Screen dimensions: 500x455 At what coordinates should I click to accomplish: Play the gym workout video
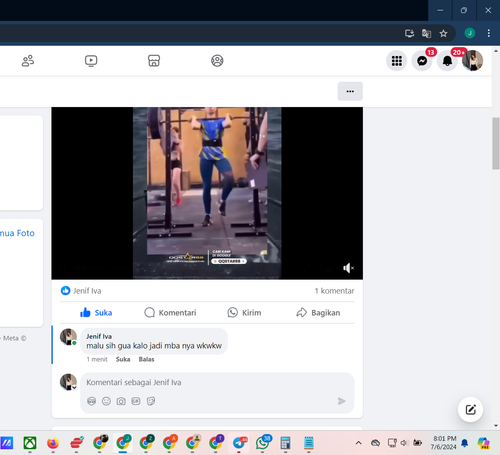tap(207, 193)
